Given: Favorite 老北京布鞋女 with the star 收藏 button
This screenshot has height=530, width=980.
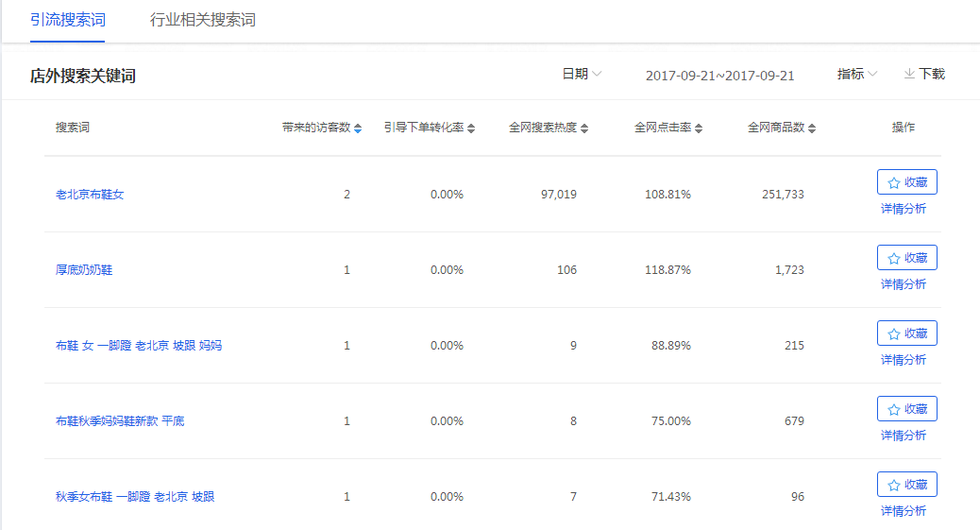Looking at the screenshot, I should 906,182.
